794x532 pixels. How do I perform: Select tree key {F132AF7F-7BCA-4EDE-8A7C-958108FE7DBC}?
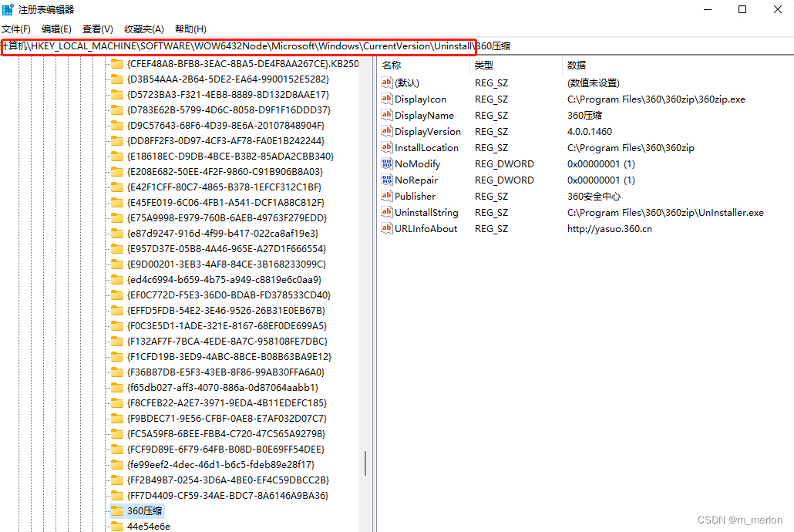pos(227,341)
